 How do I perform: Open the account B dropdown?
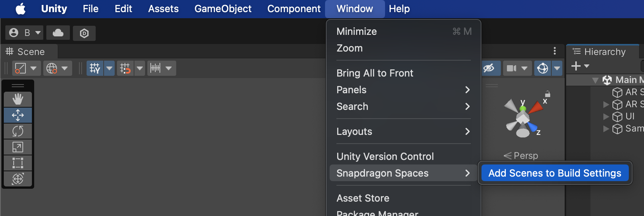[24, 33]
